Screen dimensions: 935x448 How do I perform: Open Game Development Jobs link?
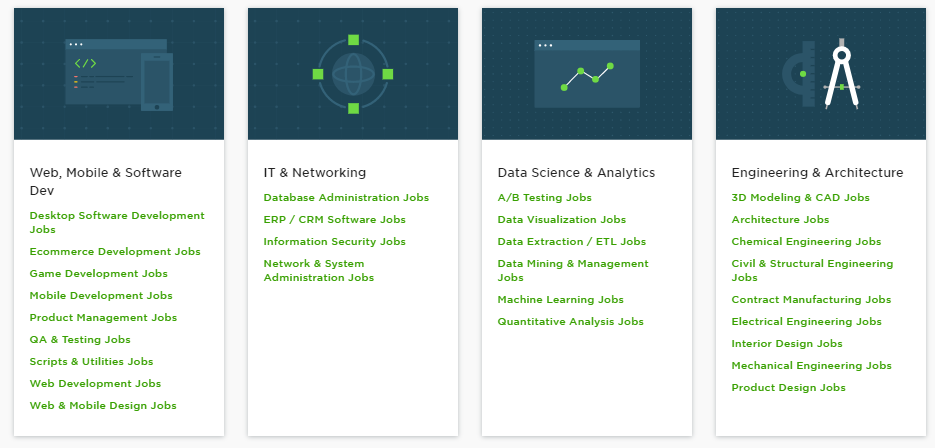click(x=99, y=274)
